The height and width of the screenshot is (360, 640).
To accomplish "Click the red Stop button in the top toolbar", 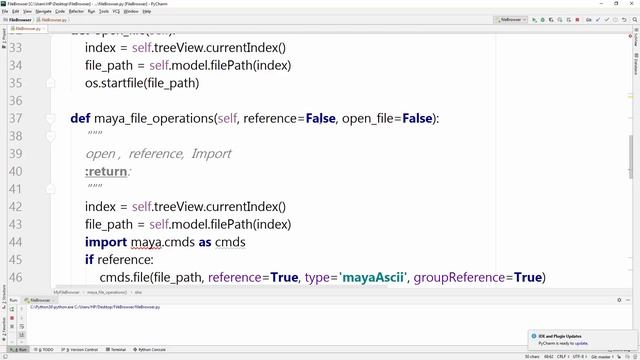I will click(x=577, y=20).
